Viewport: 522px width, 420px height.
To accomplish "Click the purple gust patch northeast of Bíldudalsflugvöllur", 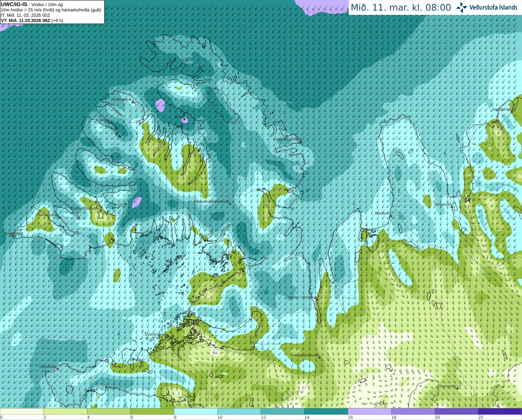I will (x=137, y=202).
